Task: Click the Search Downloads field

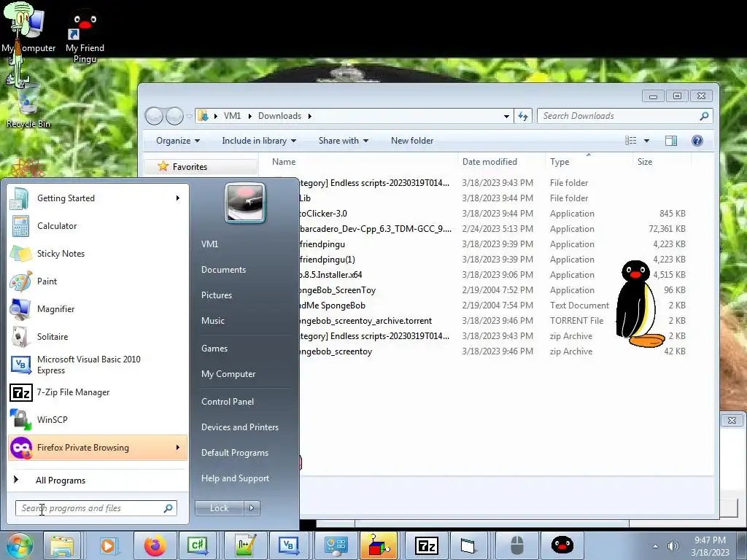Action: pyautogui.click(x=624, y=116)
